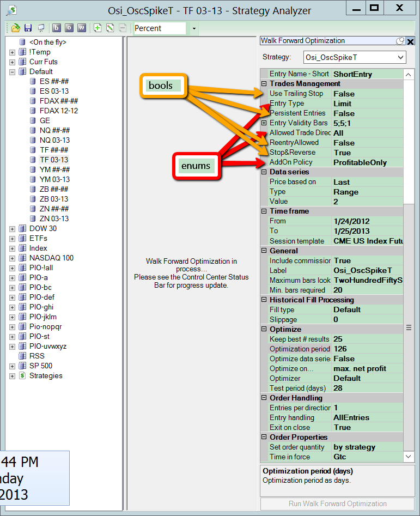The height and width of the screenshot is (516, 420).
Task: Click the greyed-out remove list icon
Action: click(x=123, y=28)
